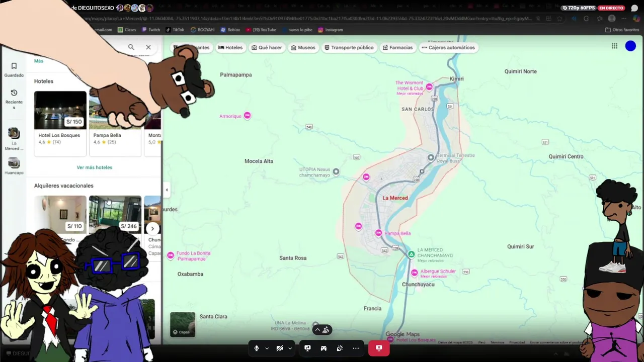Click the Albergue Schuler hotel pin
The height and width of the screenshot is (362, 644).
[415, 273]
